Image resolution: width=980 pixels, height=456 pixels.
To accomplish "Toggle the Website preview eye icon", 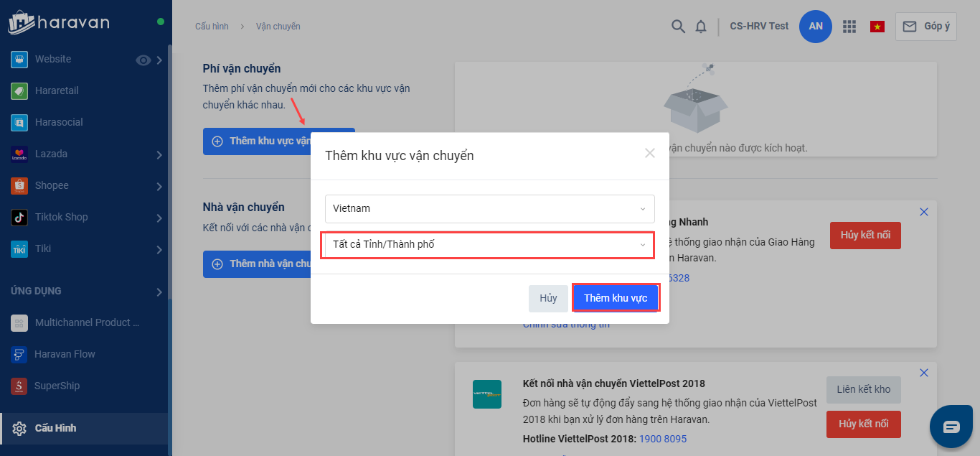I will (x=143, y=60).
